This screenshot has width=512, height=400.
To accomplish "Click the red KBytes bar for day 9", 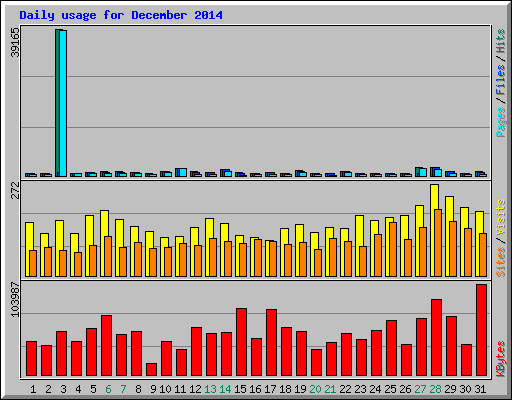I will coord(151,370).
